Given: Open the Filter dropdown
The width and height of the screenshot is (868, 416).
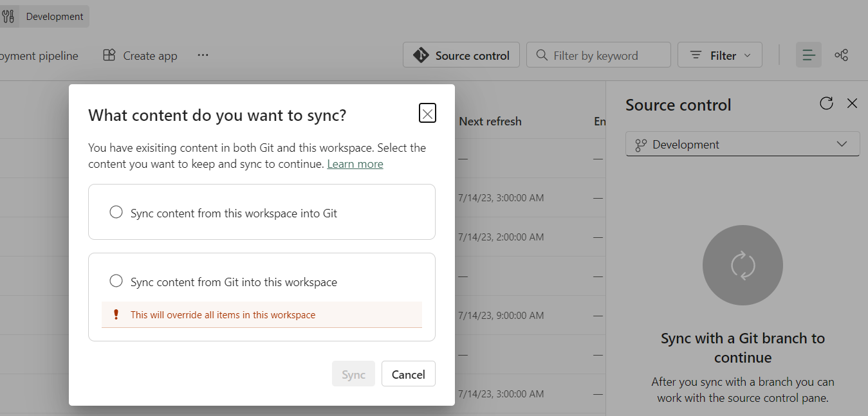Looking at the screenshot, I should 719,55.
